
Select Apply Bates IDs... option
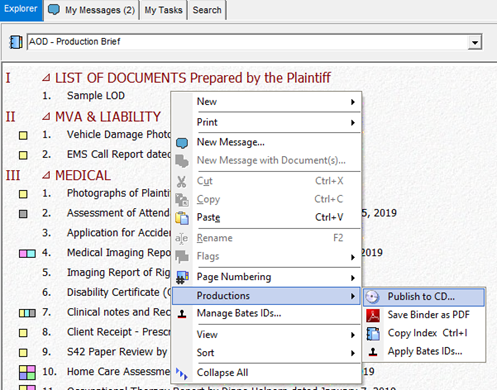[424, 352]
